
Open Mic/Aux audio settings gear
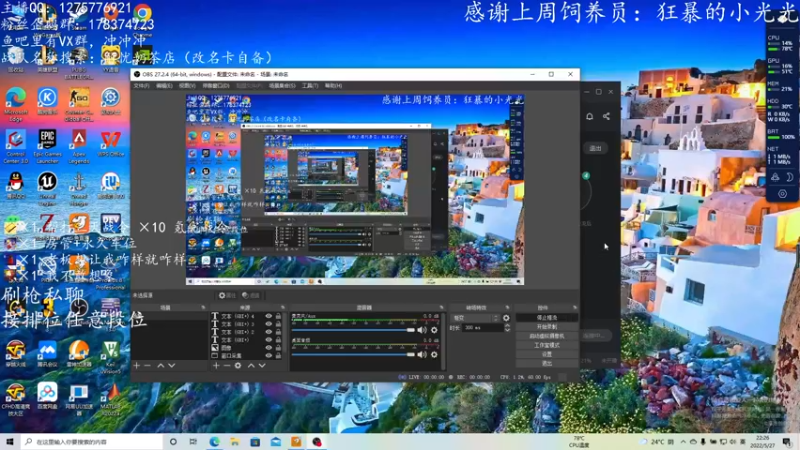pos(434,330)
